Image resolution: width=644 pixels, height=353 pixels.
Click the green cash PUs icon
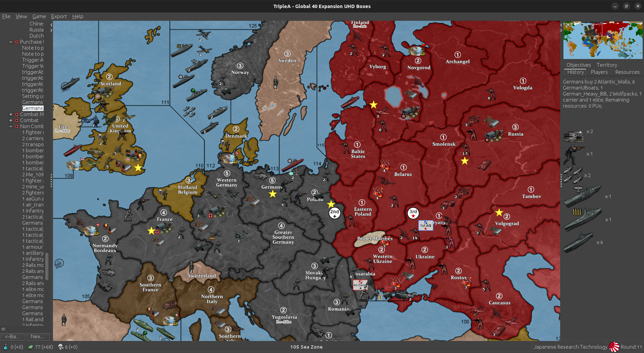click(x=31, y=347)
